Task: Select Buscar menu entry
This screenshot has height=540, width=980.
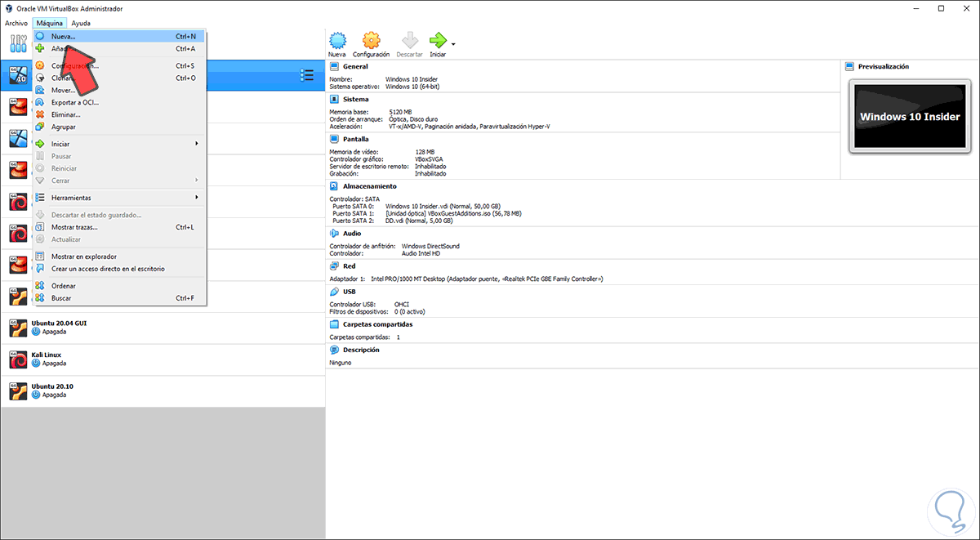Action: click(x=119, y=298)
